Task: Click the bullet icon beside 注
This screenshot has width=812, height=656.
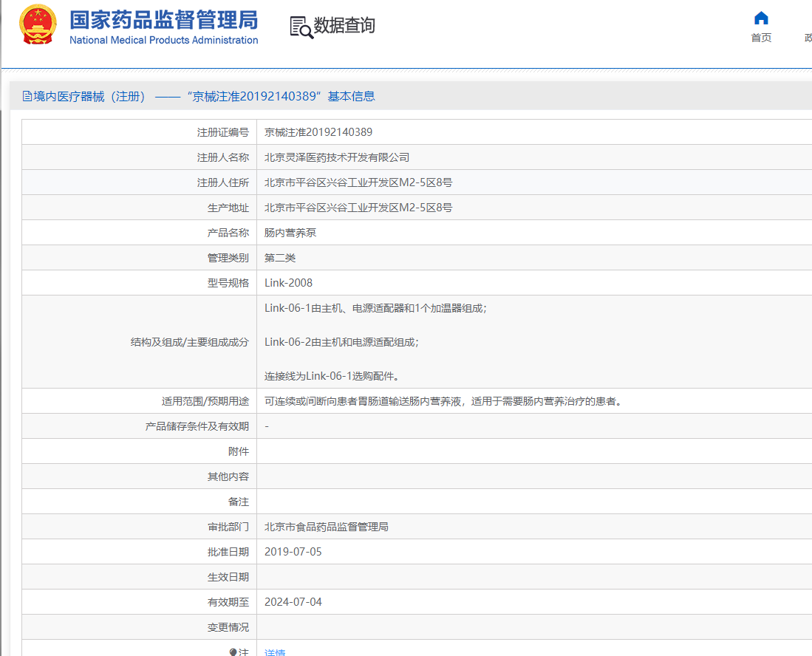Action: point(233,652)
